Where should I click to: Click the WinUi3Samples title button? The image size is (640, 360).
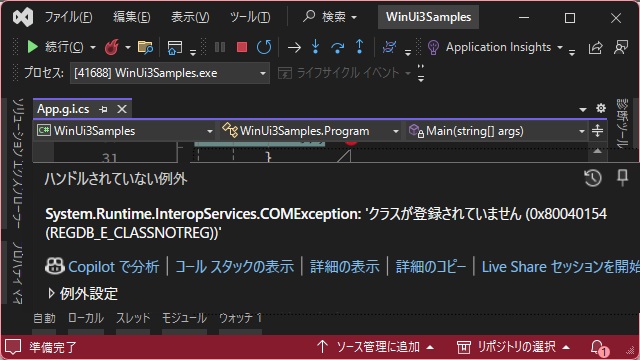(x=428, y=17)
